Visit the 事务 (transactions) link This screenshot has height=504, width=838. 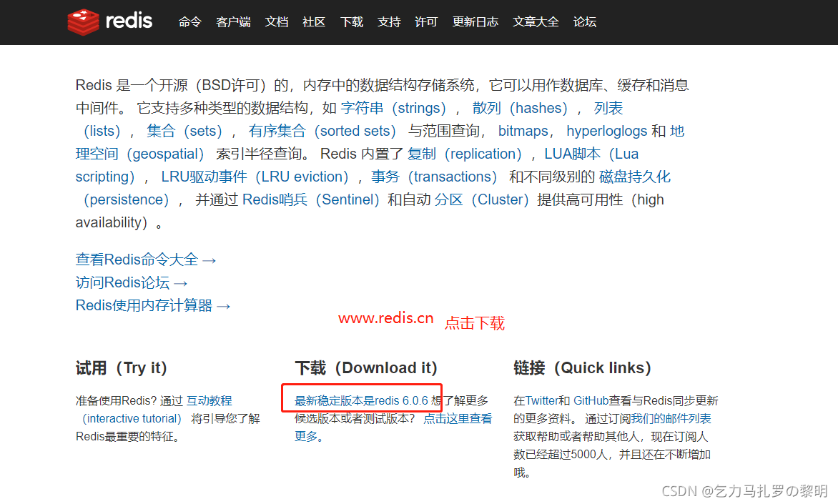pos(434,177)
